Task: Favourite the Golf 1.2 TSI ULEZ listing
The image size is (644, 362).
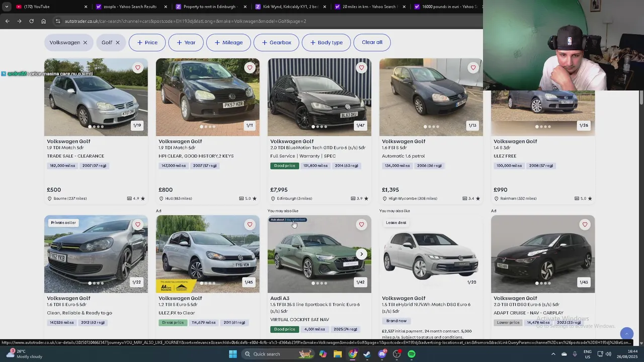Action: [x=250, y=225]
